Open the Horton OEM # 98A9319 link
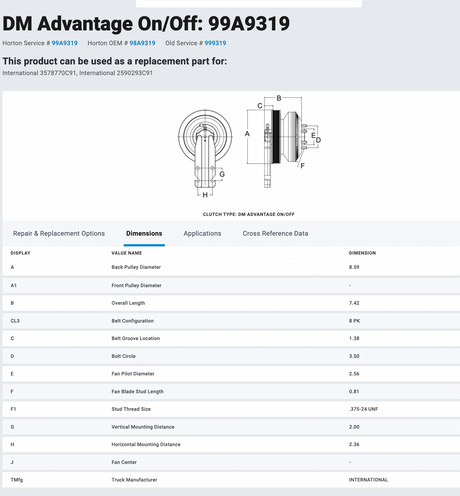The width and height of the screenshot is (460, 496). (x=142, y=43)
